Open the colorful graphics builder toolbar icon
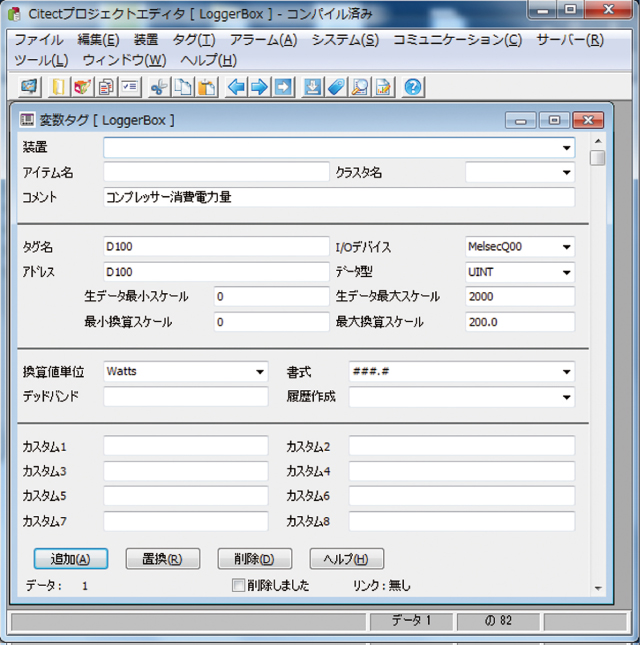 (82, 87)
